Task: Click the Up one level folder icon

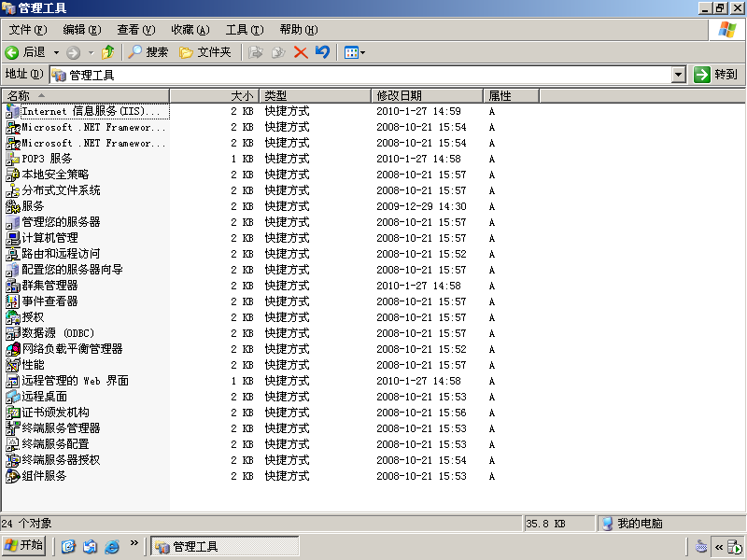Action: [x=108, y=52]
